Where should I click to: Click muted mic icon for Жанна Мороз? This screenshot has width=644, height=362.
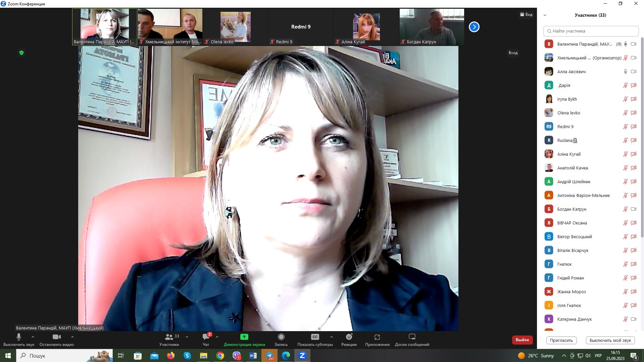click(626, 292)
